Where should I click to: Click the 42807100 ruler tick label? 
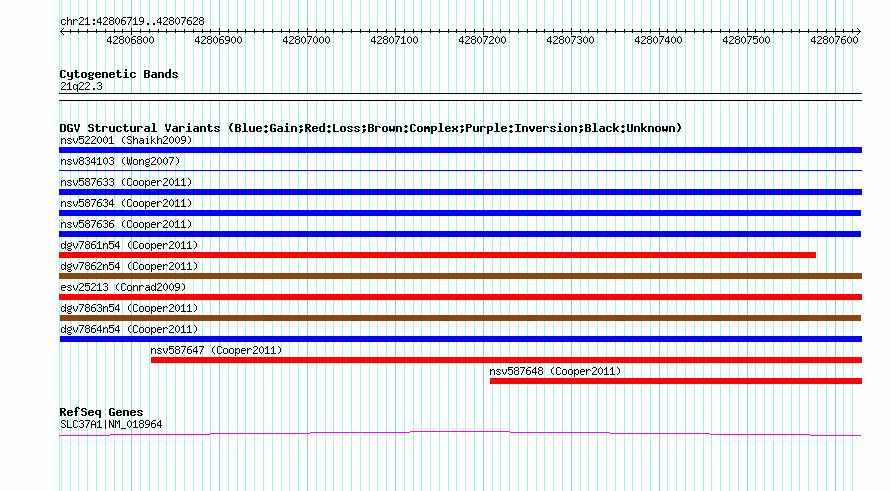click(x=394, y=40)
